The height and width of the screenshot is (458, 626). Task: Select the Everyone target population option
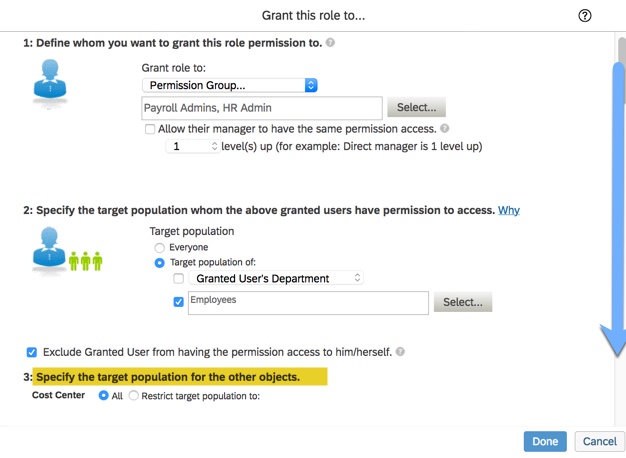pyautogui.click(x=159, y=247)
